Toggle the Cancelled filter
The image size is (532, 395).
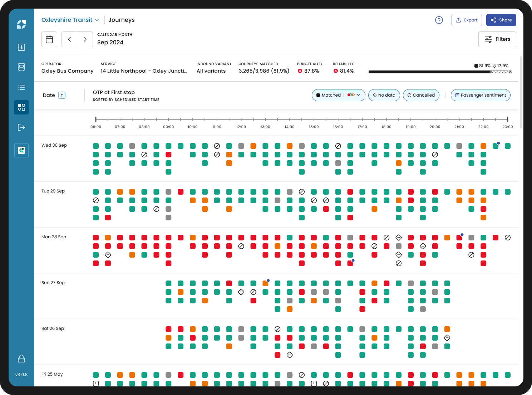point(421,95)
